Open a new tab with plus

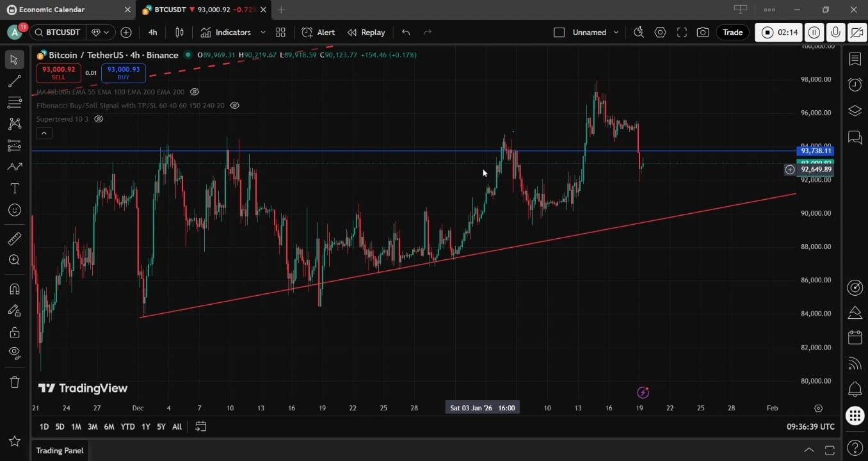[x=281, y=10]
